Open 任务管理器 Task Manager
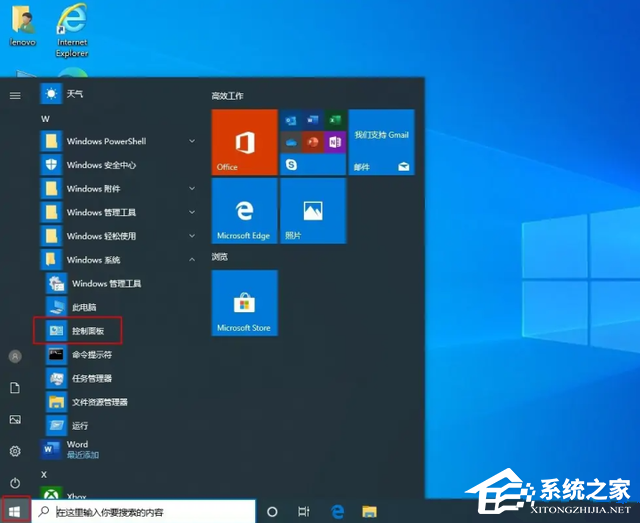 click(x=121, y=378)
